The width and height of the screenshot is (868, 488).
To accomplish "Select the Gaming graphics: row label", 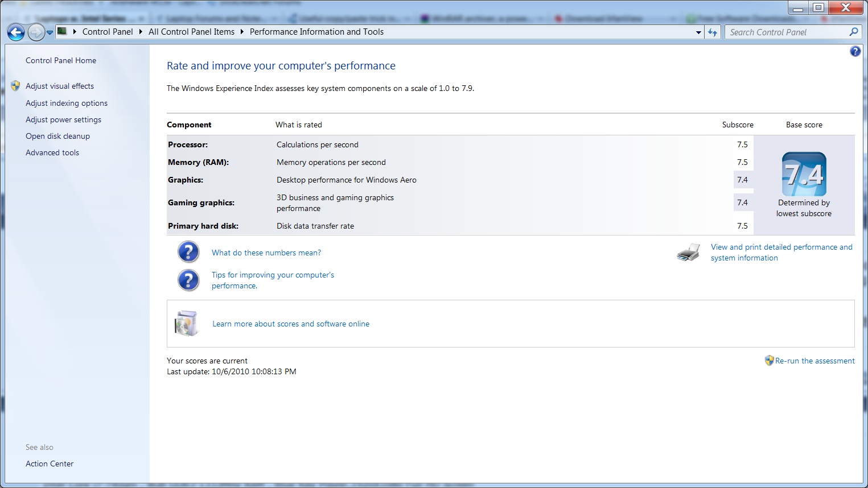I will coord(201,202).
